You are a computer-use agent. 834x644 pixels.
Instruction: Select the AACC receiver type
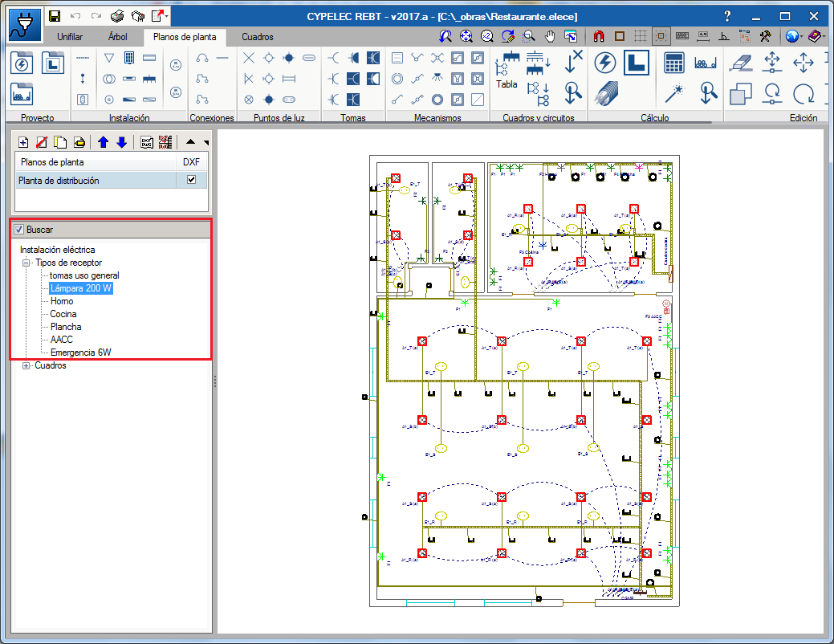click(x=62, y=340)
